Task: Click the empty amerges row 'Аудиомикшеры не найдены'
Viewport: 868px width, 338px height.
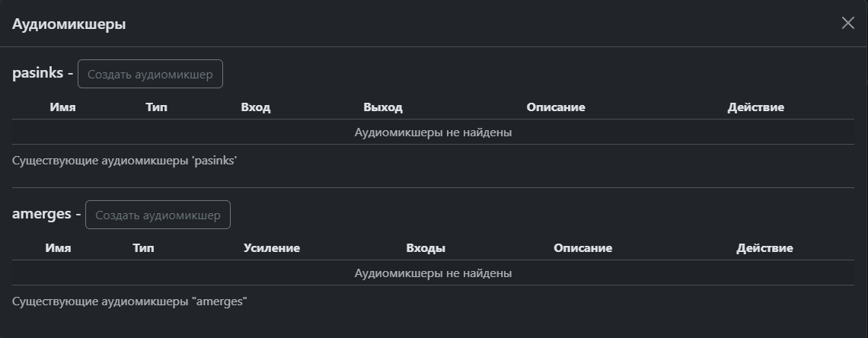Action: click(432, 273)
